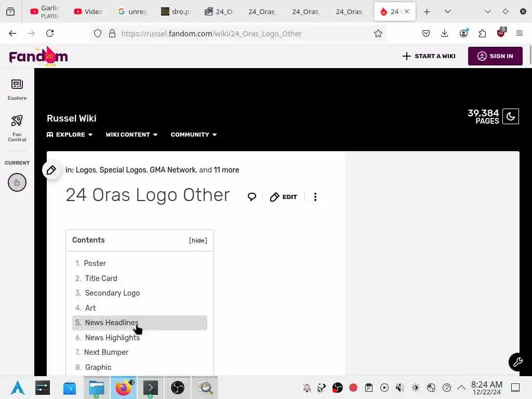Click current wiki circular icon
Screen dimensions: 532x399
coord(17,182)
